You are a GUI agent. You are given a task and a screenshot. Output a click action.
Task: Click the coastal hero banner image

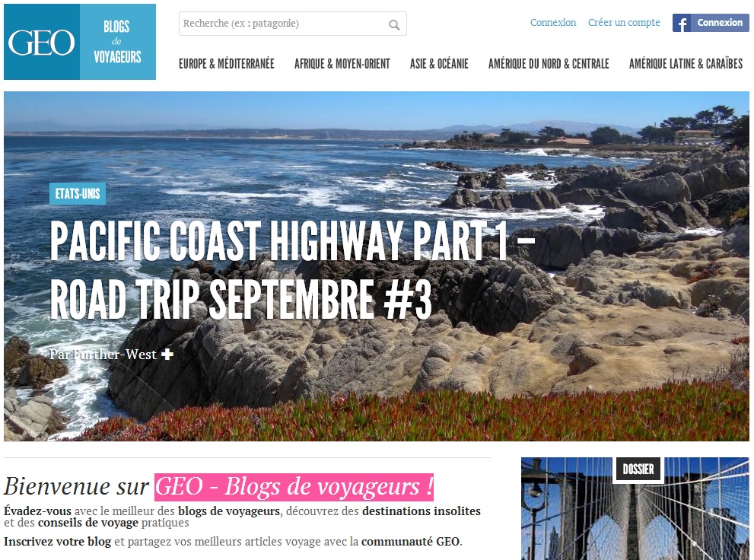point(377,266)
